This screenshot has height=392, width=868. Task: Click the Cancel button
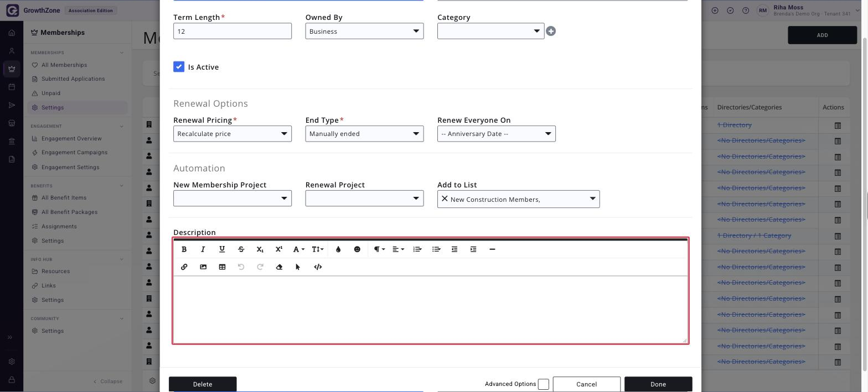[x=586, y=384]
